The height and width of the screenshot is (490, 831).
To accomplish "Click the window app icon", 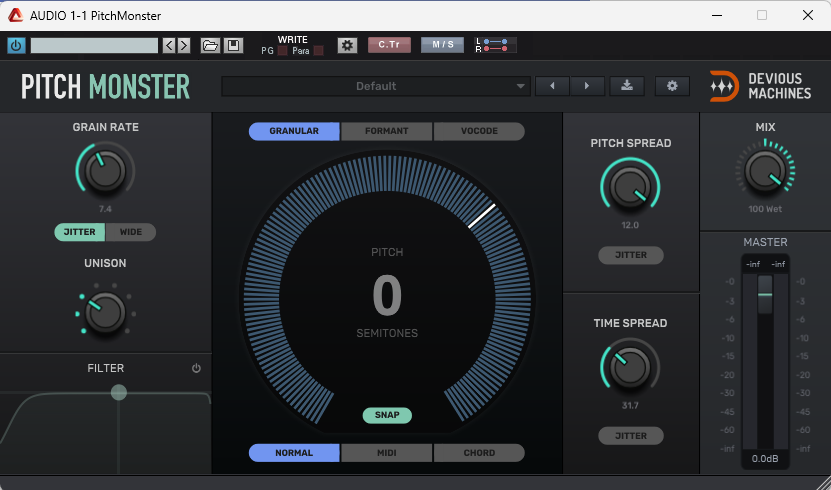I will point(15,15).
